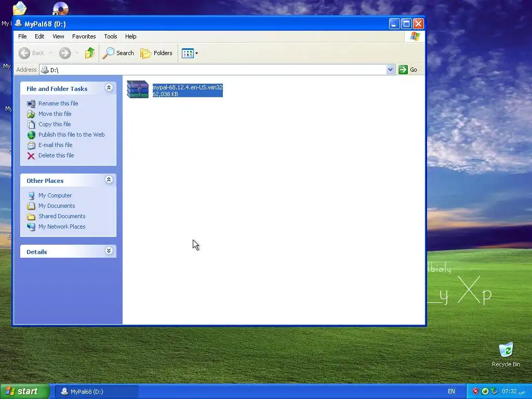
Task: Click Rename this file link
Action: 58,103
